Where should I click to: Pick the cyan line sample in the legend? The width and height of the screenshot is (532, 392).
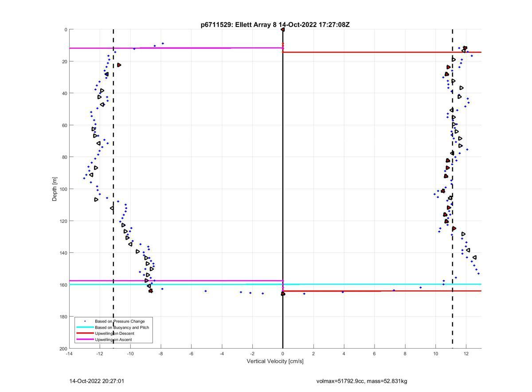pos(85,327)
